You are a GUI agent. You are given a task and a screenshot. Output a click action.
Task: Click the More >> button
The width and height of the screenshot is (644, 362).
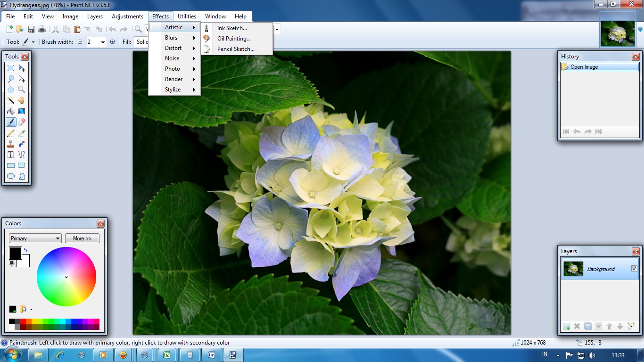tap(82, 239)
